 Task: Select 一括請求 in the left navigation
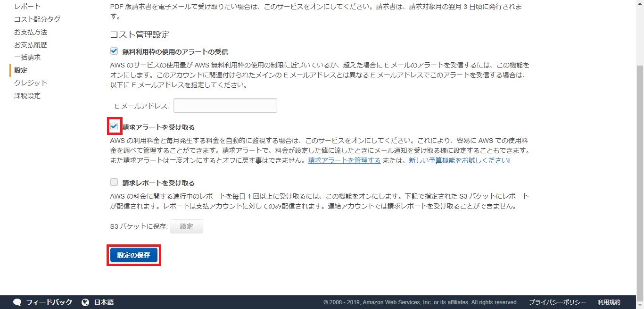pos(27,58)
